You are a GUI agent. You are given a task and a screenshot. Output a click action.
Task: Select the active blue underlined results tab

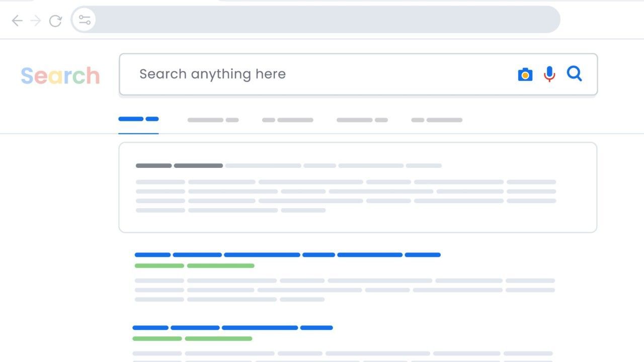pyautogui.click(x=138, y=120)
